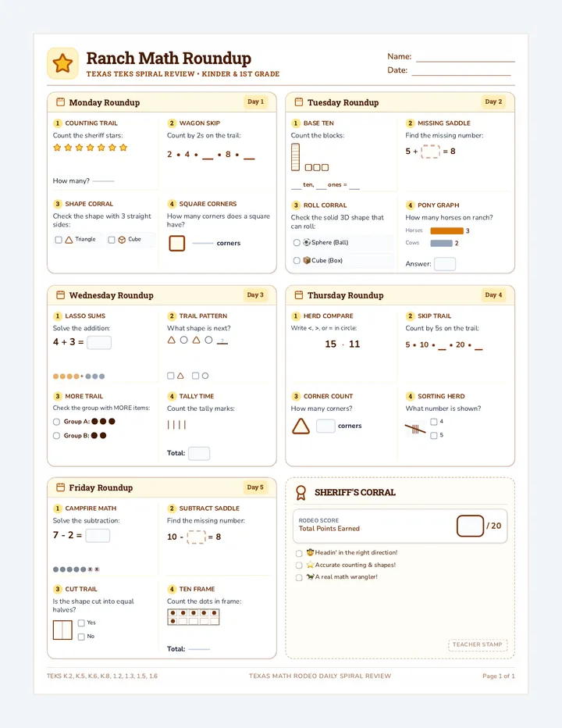Click the Friday Roundup calendar icon

tap(60, 487)
